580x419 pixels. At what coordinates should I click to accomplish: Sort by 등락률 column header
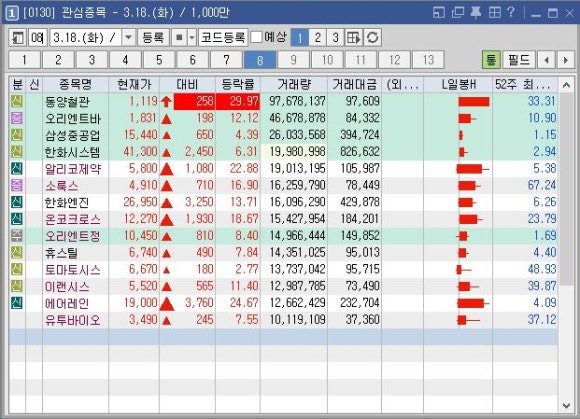[x=238, y=85]
